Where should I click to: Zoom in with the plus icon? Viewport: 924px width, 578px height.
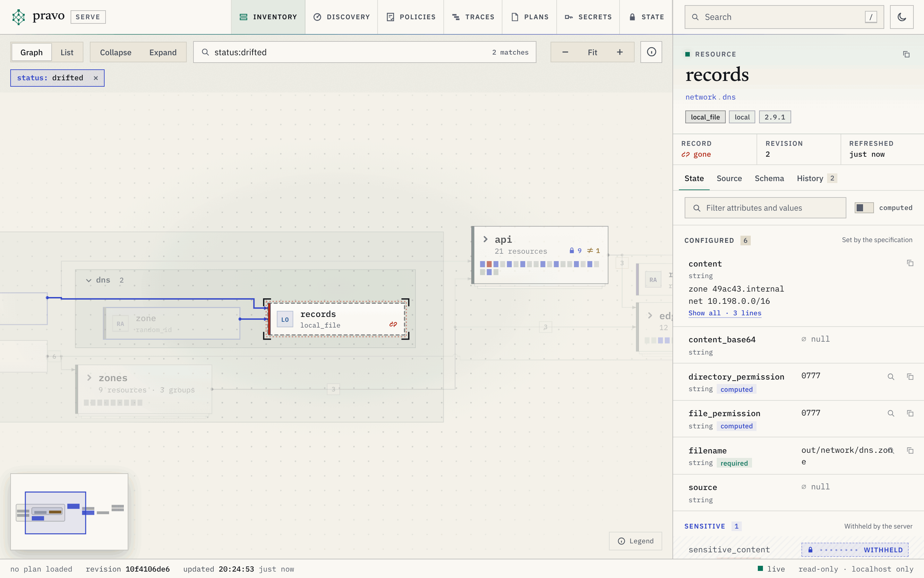(x=620, y=52)
